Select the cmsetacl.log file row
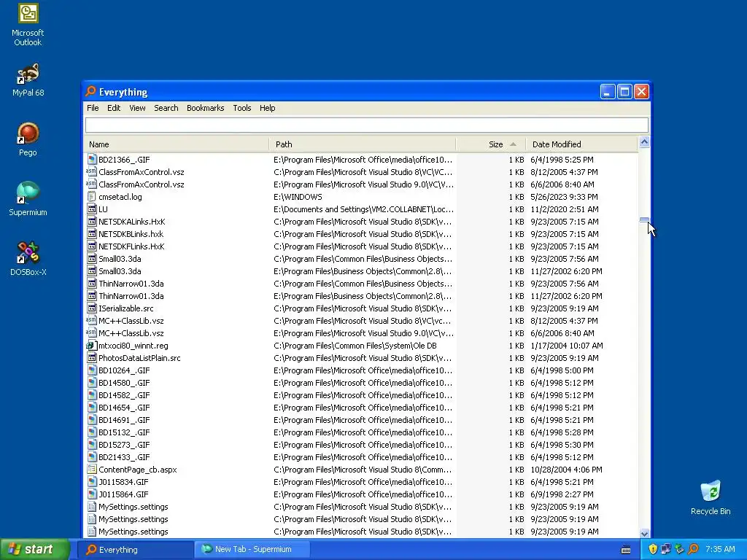The width and height of the screenshot is (747, 560). tap(361, 197)
